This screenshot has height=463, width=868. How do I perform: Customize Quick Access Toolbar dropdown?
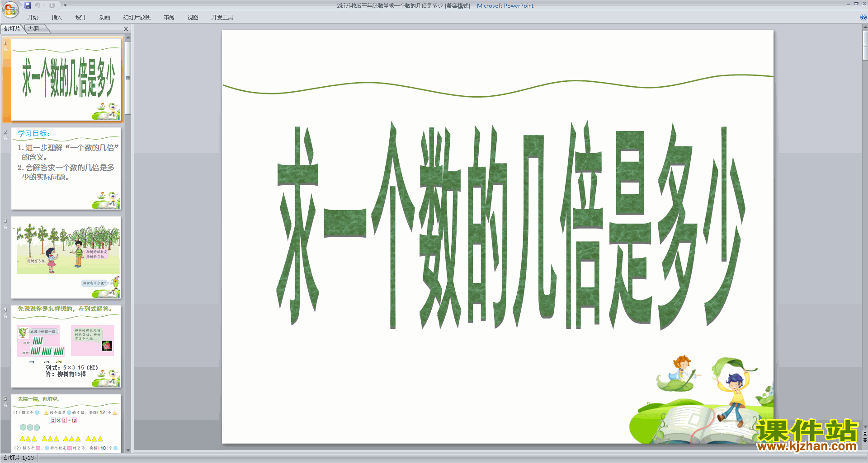66,5
